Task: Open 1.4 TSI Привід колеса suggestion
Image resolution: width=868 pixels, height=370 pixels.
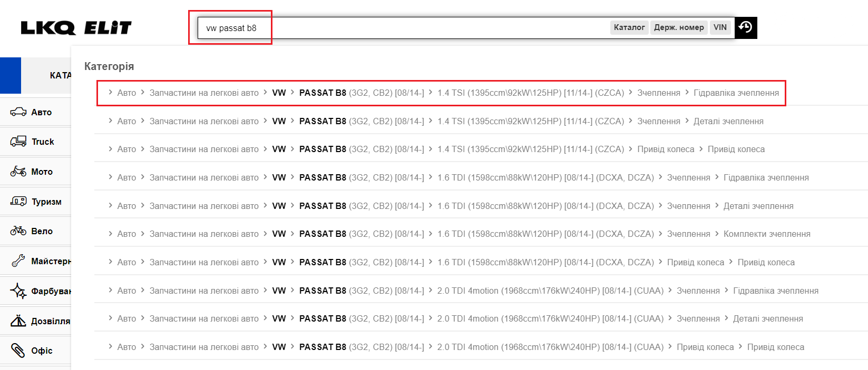Action: (736, 149)
